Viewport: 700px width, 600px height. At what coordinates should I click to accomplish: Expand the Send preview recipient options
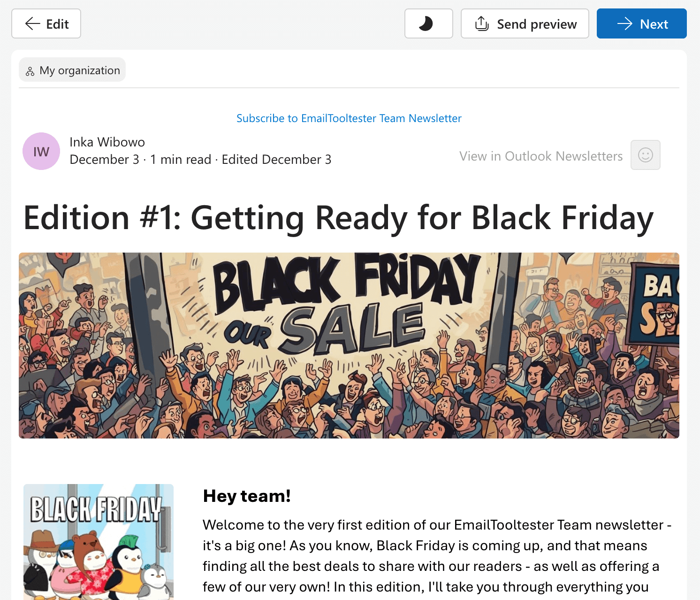[x=525, y=23]
